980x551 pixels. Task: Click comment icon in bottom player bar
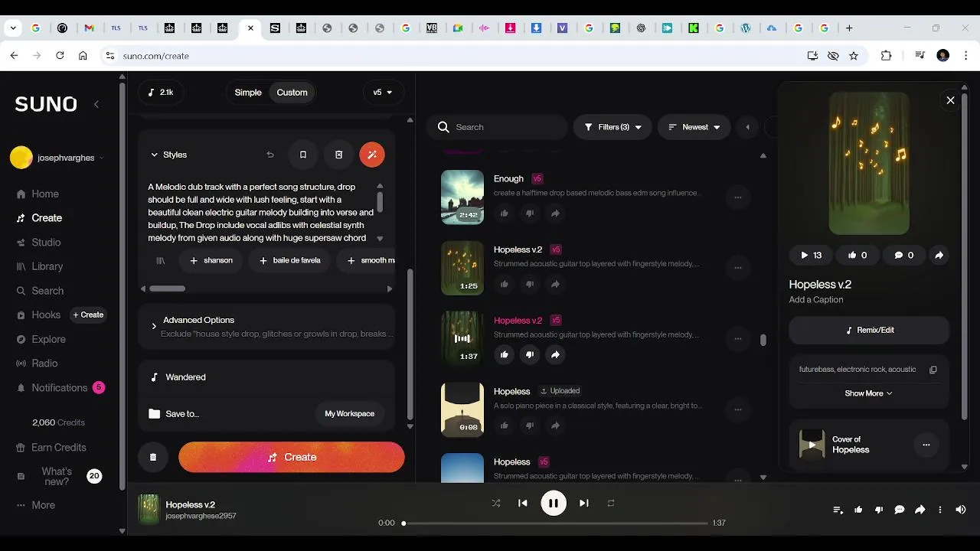(900, 510)
